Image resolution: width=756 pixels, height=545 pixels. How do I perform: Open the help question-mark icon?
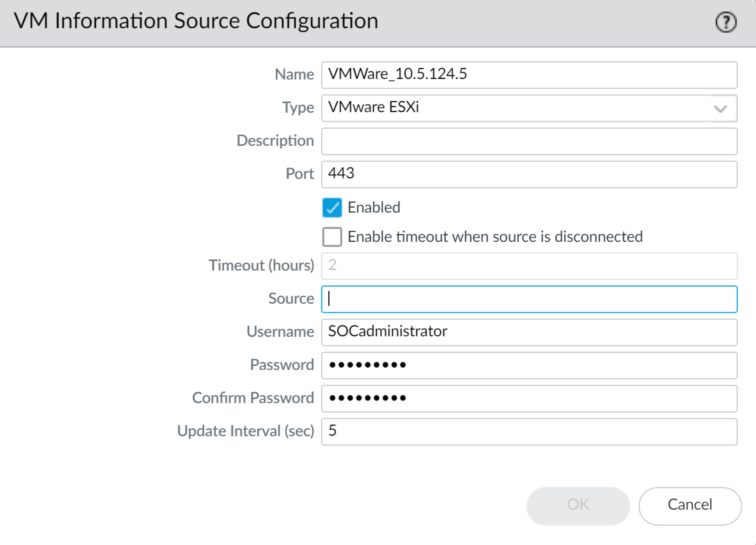[726, 22]
